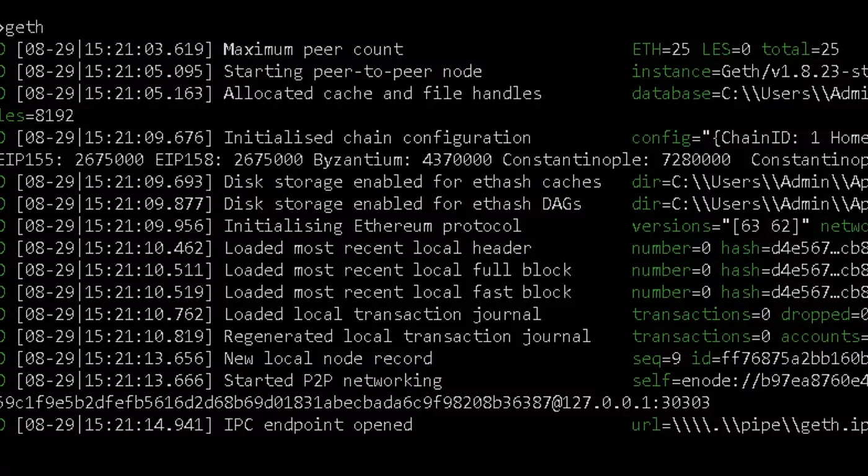
Task: Click the 'IPC endpoint opened' message
Action: [318, 425]
